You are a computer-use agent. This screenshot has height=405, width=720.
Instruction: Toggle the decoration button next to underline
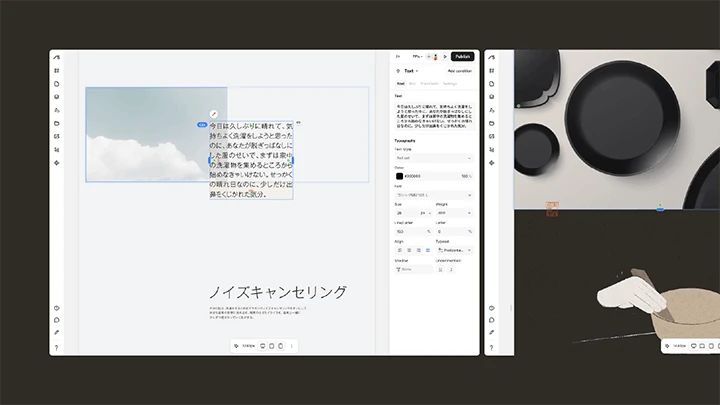coord(451,270)
